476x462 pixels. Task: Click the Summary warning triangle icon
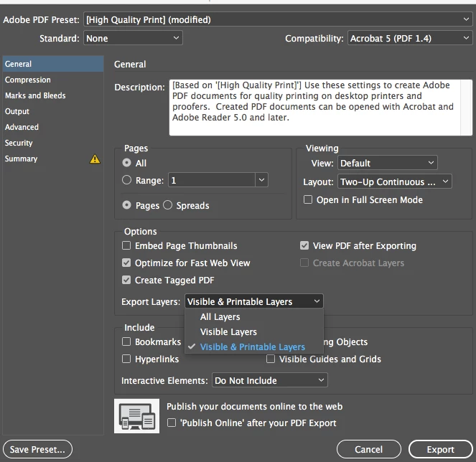(x=95, y=159)
